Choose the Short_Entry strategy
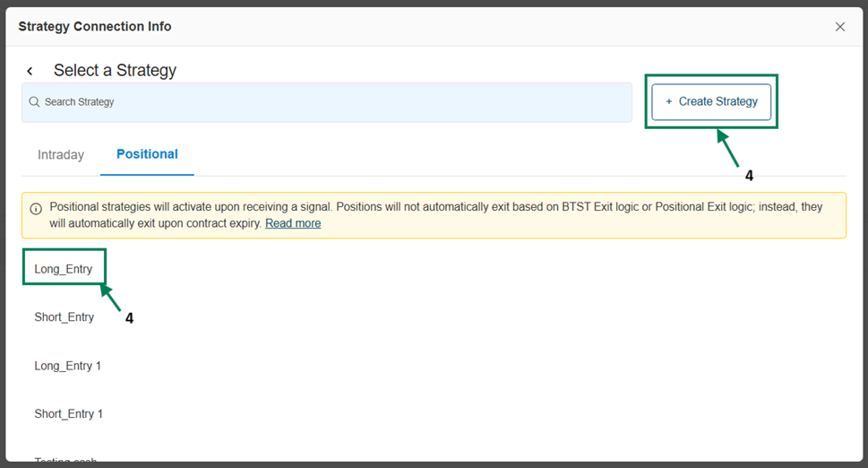Screen dimensions: 868x468 point(64,317)
